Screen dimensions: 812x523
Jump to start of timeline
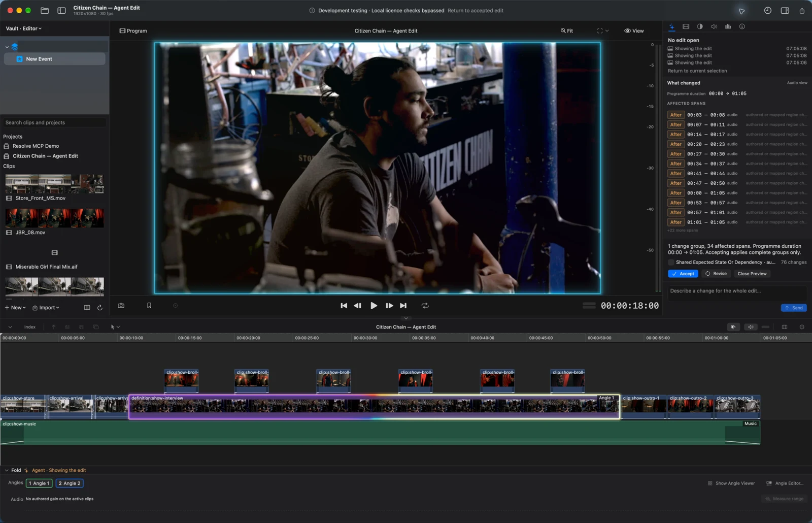point(344,306)
